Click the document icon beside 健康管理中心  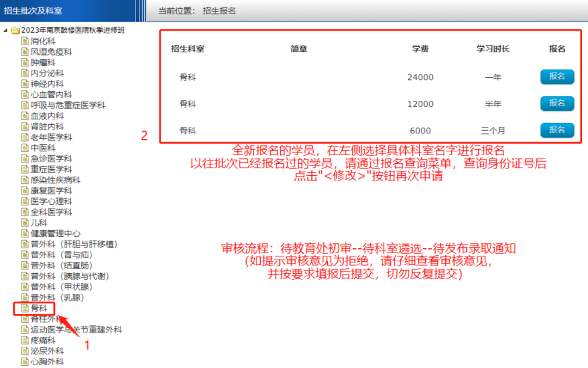pyautogui.click(x=25, y=234)
